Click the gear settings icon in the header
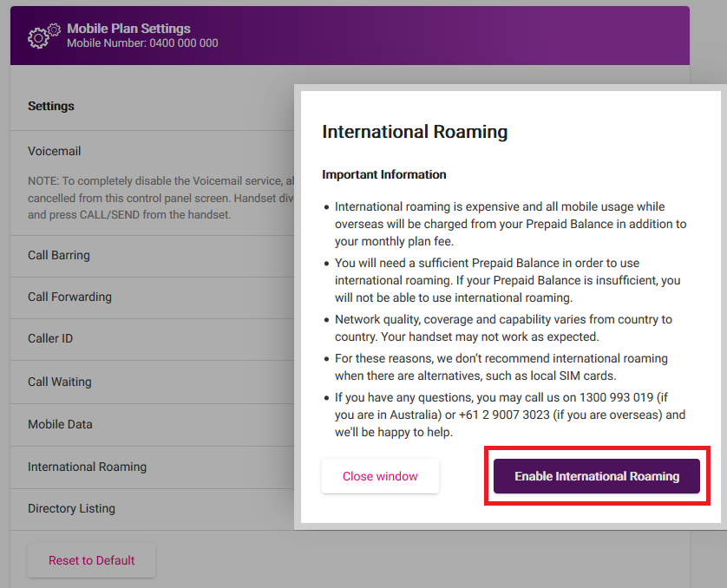The image size is (727, 588). (38, 36)
